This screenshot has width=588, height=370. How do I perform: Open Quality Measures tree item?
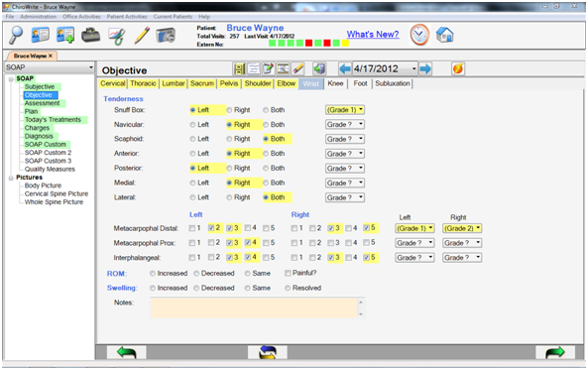pyautogui.click(x=50, y=170)
